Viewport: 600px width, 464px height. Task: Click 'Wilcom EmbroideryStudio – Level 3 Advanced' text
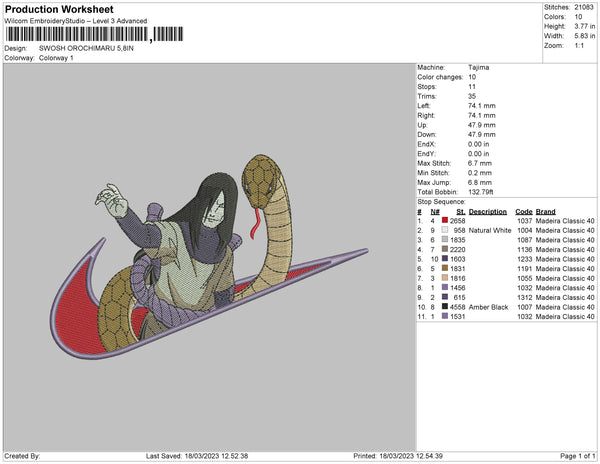[75, 21]
